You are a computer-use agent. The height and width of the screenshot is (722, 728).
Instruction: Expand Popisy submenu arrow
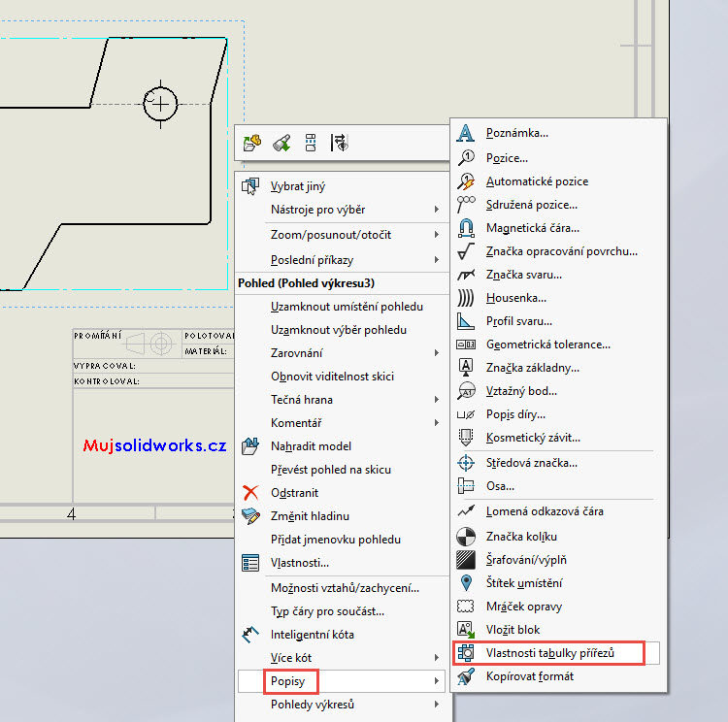coord(437,680)
